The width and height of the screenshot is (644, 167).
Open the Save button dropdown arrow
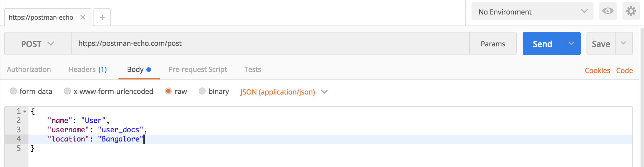tap(623, 43)
